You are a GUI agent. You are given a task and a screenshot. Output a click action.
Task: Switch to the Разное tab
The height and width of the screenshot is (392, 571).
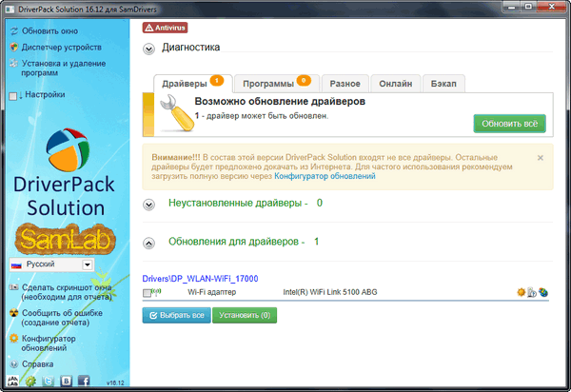coord(345,84)
